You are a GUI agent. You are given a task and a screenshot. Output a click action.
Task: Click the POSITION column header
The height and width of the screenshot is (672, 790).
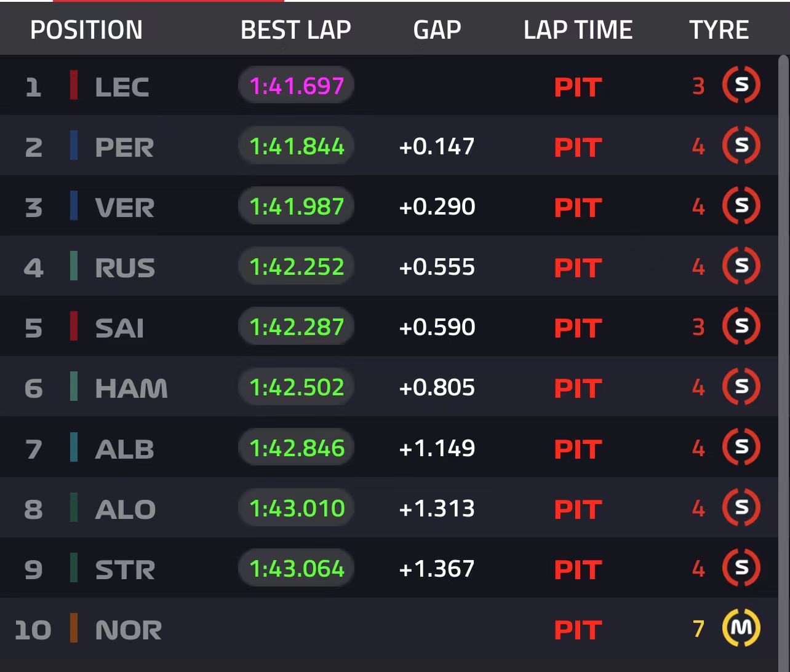coord(86,30)
